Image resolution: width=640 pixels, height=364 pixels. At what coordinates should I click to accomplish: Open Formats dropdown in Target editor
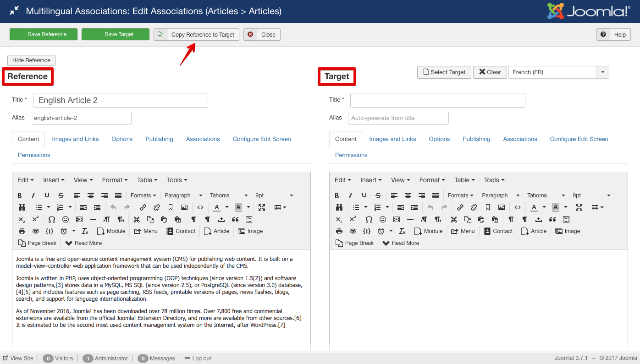461,196
